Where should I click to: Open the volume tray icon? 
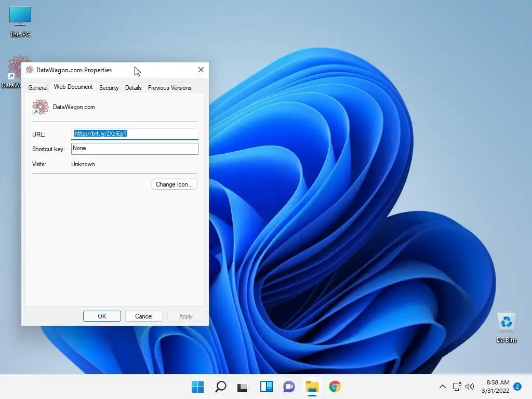pos(470,387)
